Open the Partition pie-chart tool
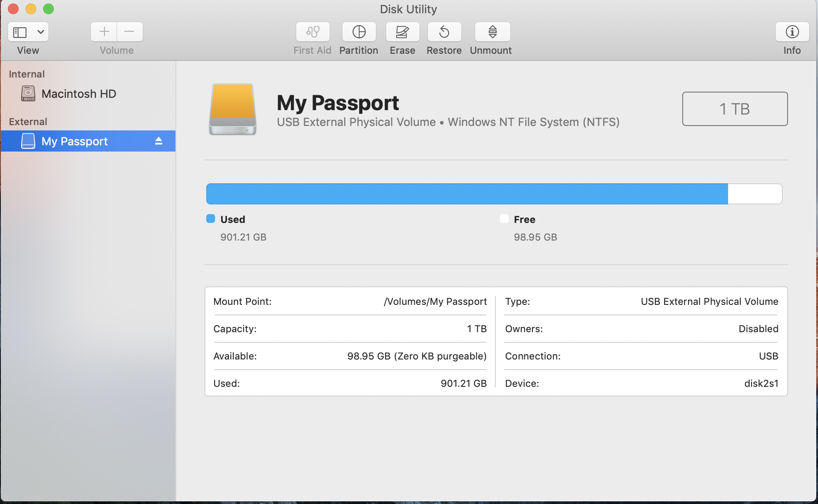The image size is (818, 504). (x=359, y=32)
